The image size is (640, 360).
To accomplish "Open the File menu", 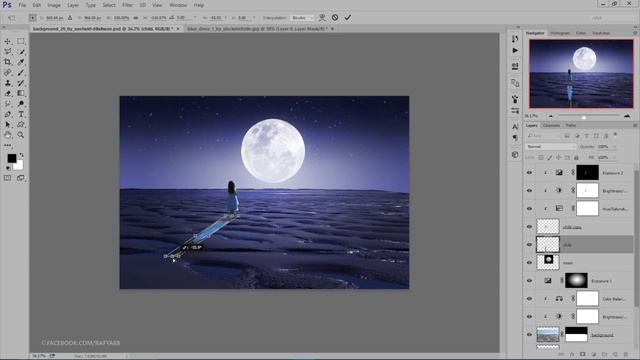I will coord(22,5).
